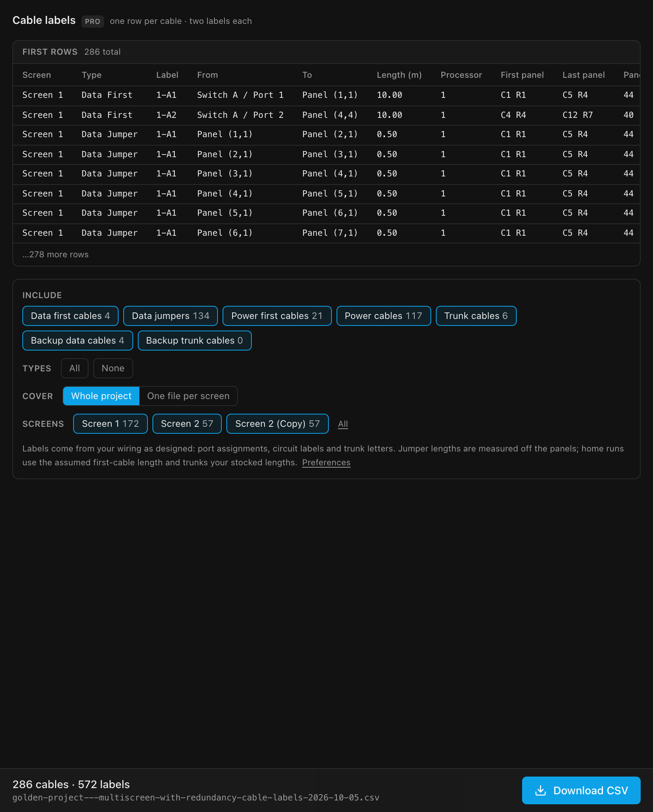The image size is (653, 812).
Task: Click the download icon in Download CSV
Action: pyautogui.click(x=541, y=790)
